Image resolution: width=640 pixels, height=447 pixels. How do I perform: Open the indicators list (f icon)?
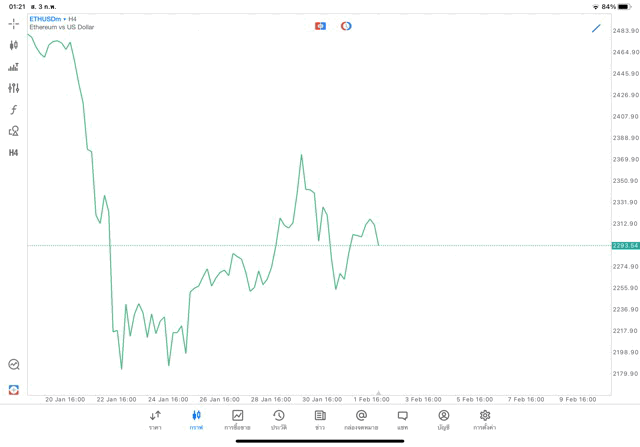pos(14,109)
